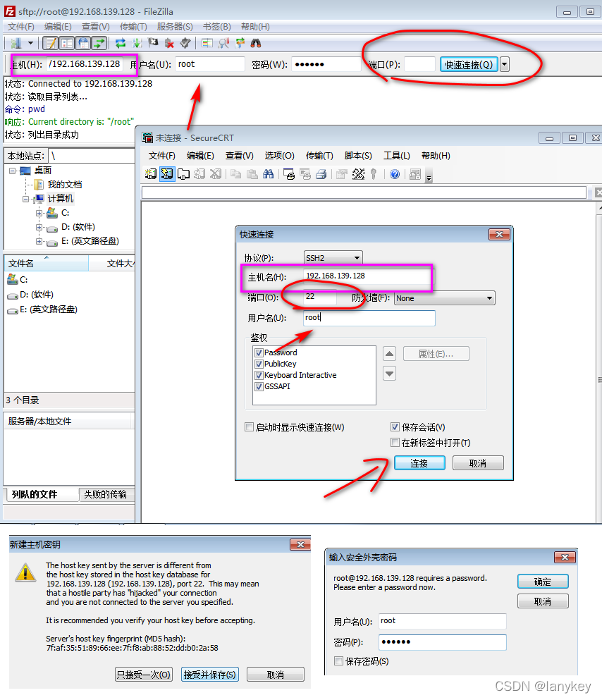Open FileZilla quick connect history dropdown arrow
The width and height of the screenshot is (602, 700).
click(504, 65)
